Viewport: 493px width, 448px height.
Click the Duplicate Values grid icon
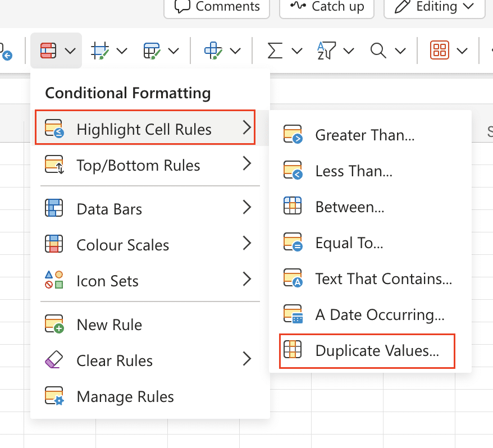(x=293, y=349)
